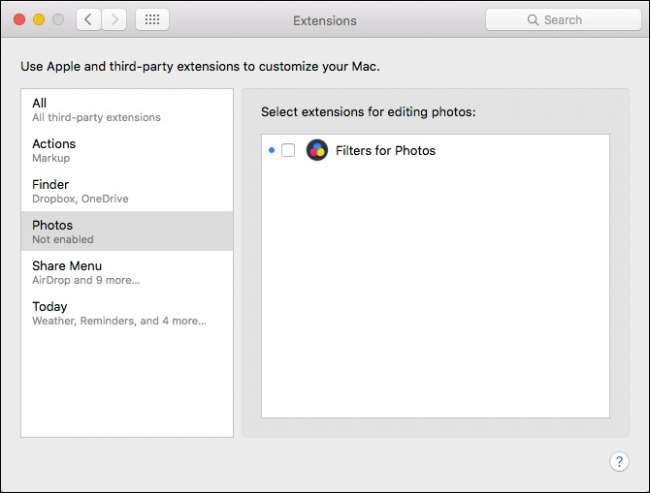The width and height of the screenshot is (650, 493).
Task: Open the Share Menu extensions category
Action: click(127, 272)
